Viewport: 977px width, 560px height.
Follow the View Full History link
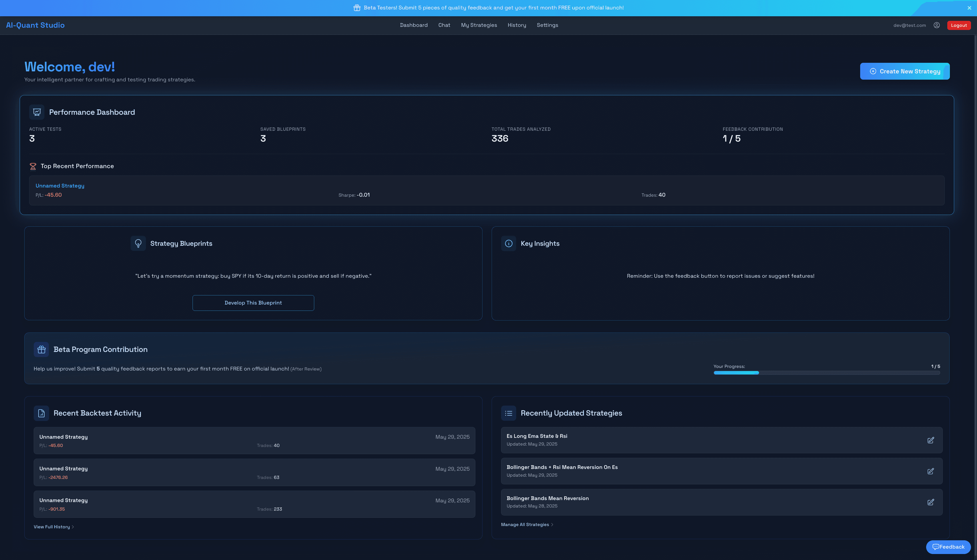click(53, 527)
